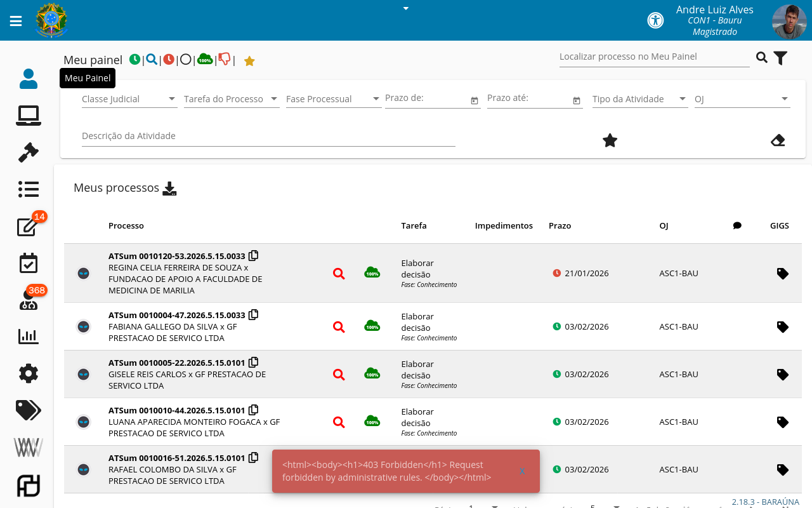Click the eraser icon to clear filters
The height and width of the screenshot is (508, 812).
coord(778,140)
